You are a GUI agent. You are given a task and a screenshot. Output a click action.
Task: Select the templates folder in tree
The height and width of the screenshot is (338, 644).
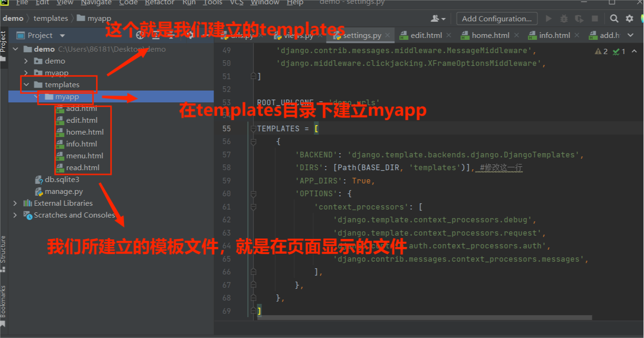pyautogui.click(x=62, y=84)
